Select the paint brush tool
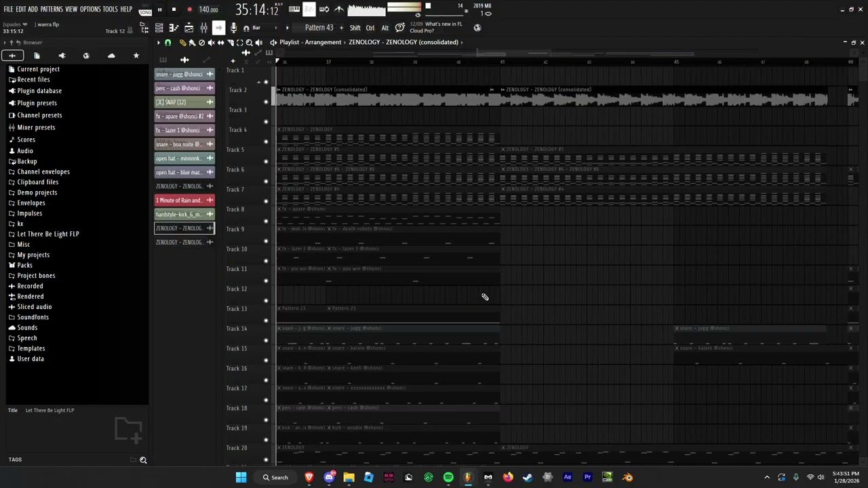Image resolution: width=868 pixels, height=488 pixels. pos(192,43)
